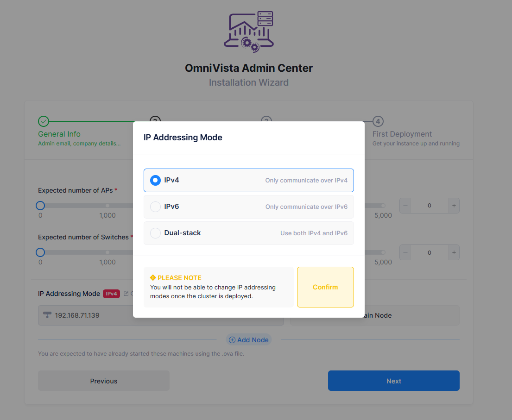This screenshot has width=512, height=420.
Task: Jump to step 4 First Deployment circle
Action: (378, 121)
